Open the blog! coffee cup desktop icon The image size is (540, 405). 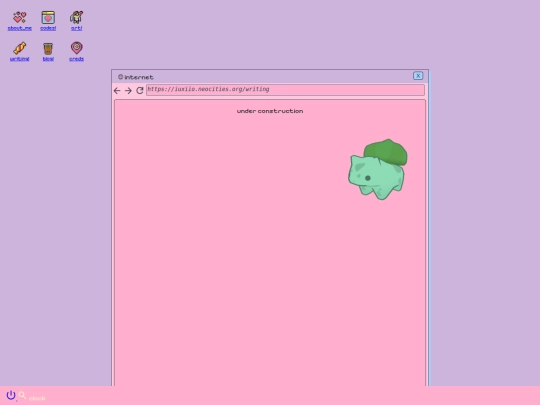tap(48, 48)
